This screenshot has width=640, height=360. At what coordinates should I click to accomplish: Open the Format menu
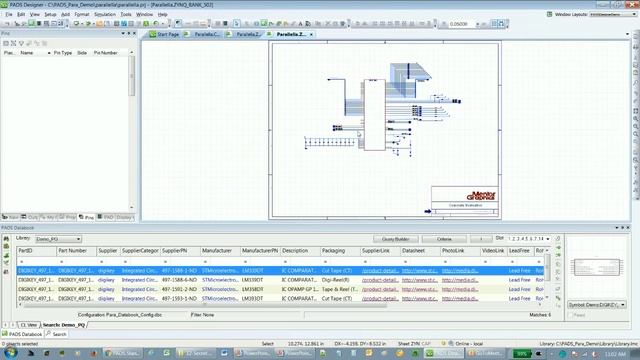[x=82, y=14]
